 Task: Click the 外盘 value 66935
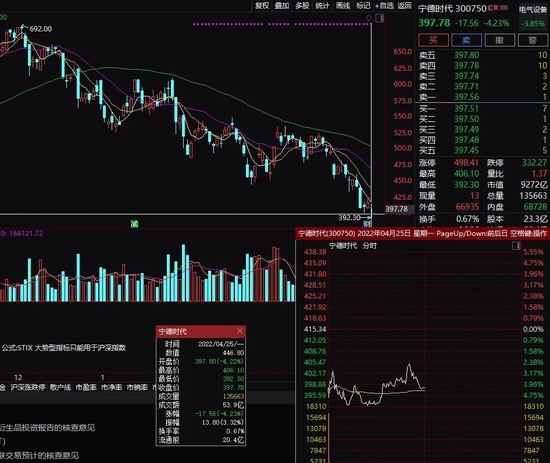tap(467, 207)
